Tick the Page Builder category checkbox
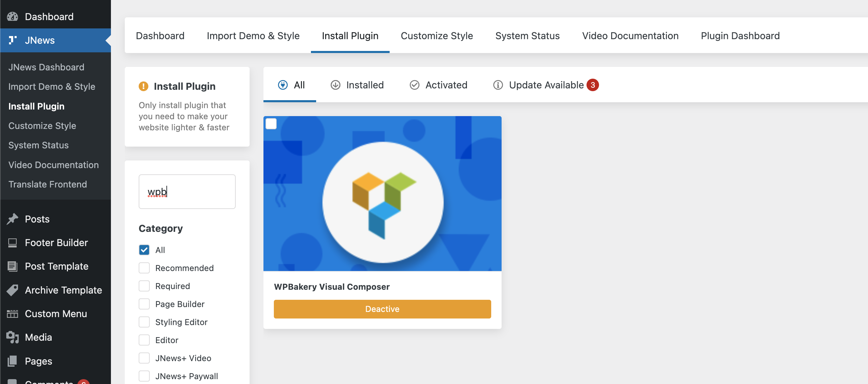Image resolution: width=868 pixels, height=384 pixels. pyautogui.click(x=144, y=304)
